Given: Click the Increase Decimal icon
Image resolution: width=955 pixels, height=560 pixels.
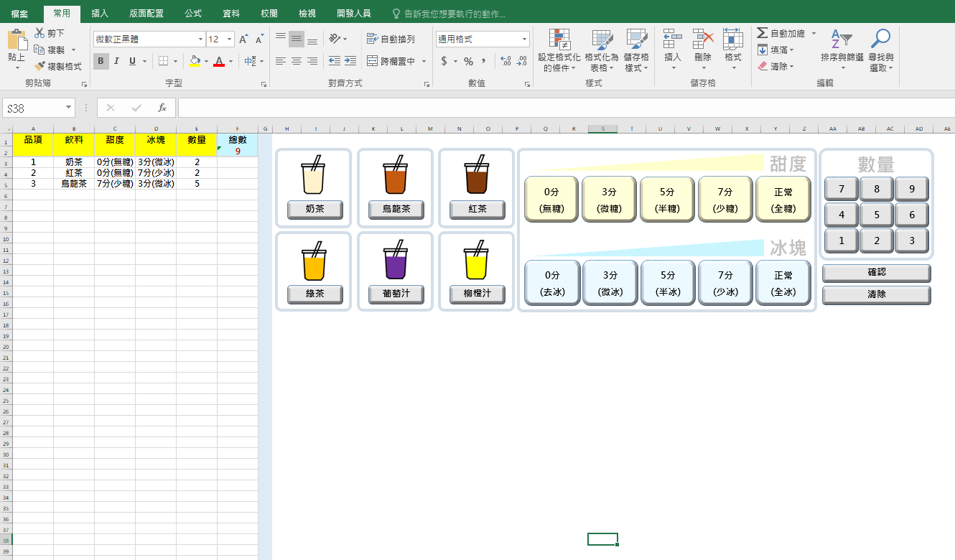Looking at the screenshot, I should tap(506, 61).
